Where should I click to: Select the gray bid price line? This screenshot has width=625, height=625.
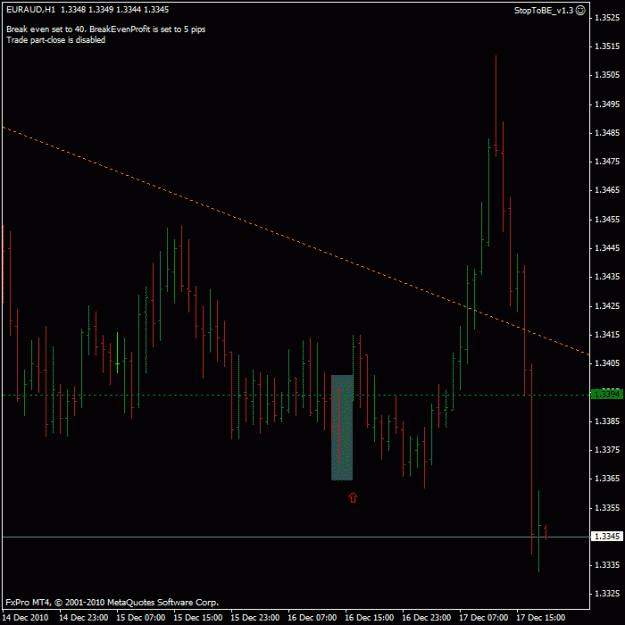[x=296, y=537]
